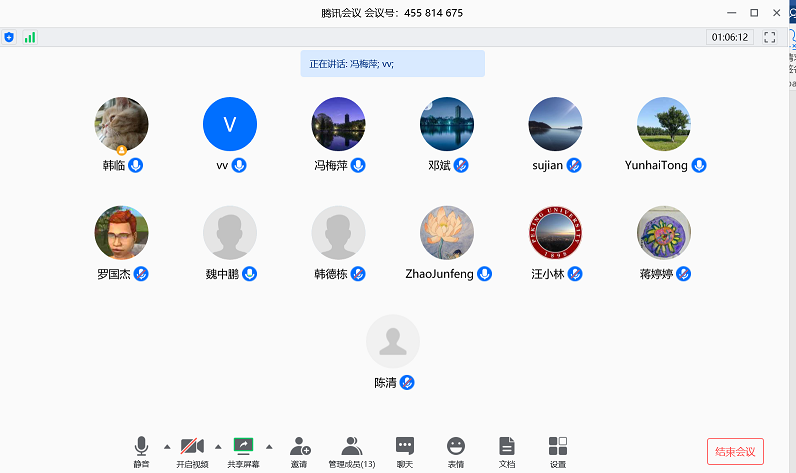Open the 文档 documents icon
796x473 pixels.
pyautogui.click(x=507, y=446)
